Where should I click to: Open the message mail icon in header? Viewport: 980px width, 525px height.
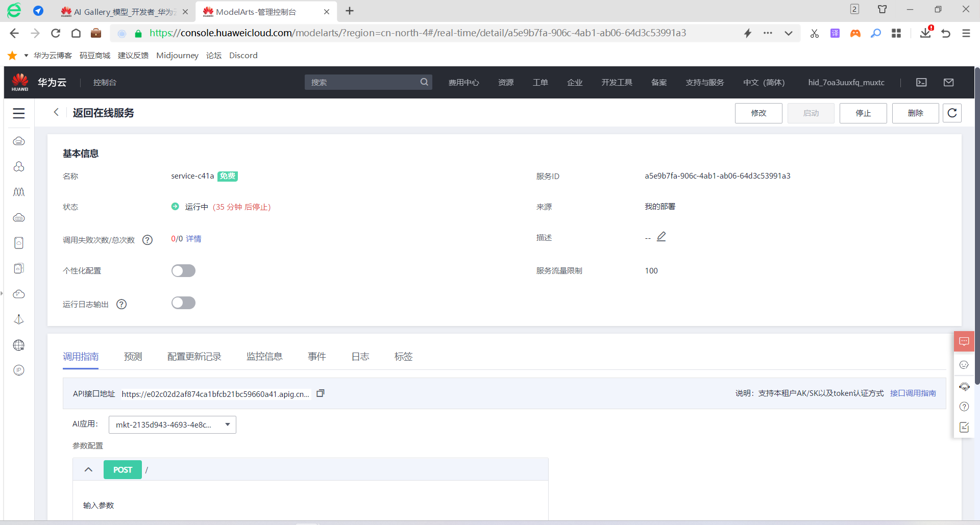tap(948, 82)
